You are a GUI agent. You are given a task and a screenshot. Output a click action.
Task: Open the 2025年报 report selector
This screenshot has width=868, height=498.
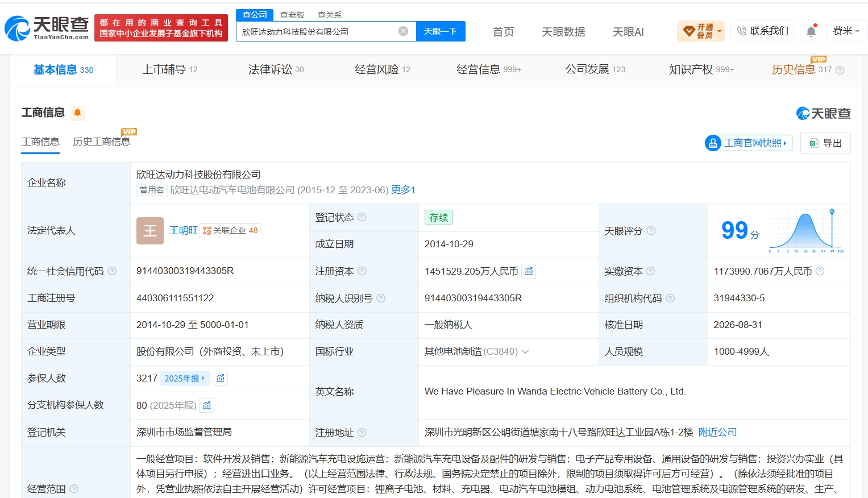click(x=185, y=378)
